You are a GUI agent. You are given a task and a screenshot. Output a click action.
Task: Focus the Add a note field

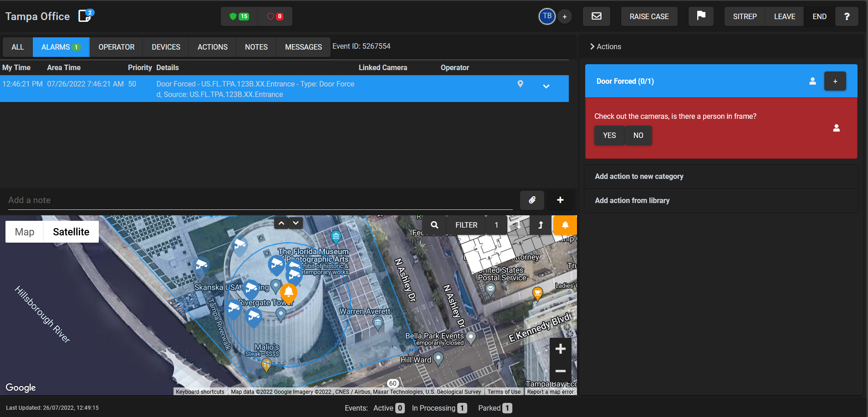tap(260, 200)
